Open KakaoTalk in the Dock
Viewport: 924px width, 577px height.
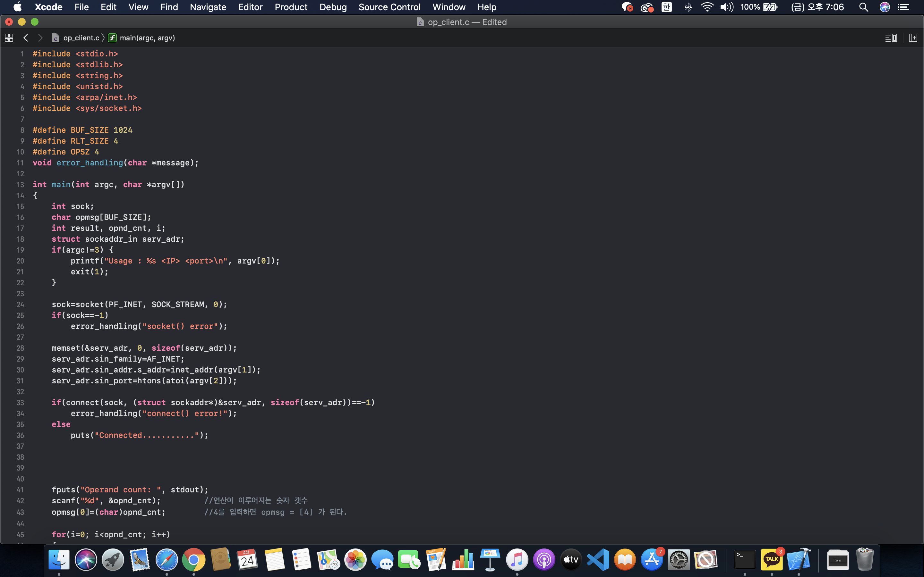(772, 560)
